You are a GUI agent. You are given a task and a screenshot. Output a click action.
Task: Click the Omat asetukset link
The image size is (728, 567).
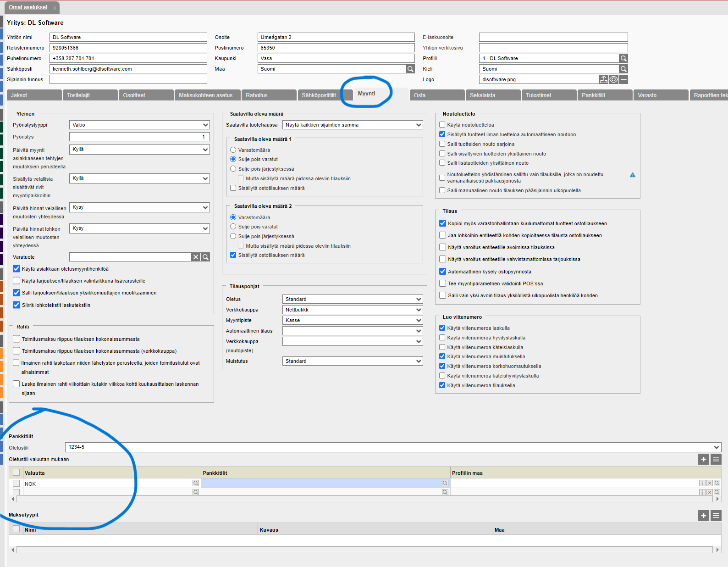pos(28,7)
